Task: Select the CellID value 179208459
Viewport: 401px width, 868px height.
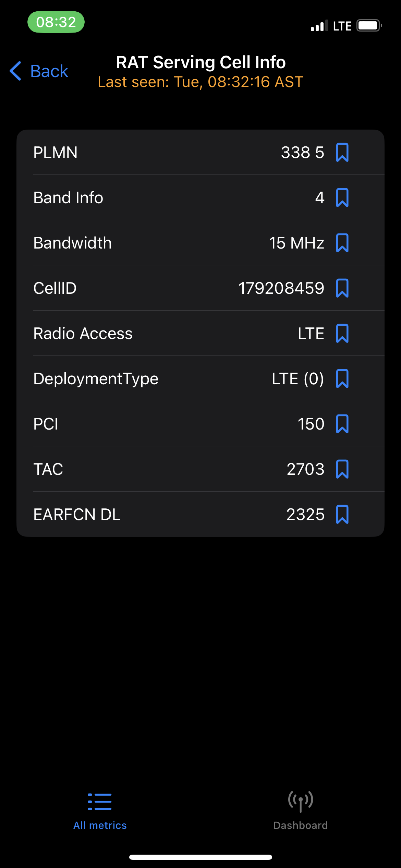Action: click(x=281, y=288)
